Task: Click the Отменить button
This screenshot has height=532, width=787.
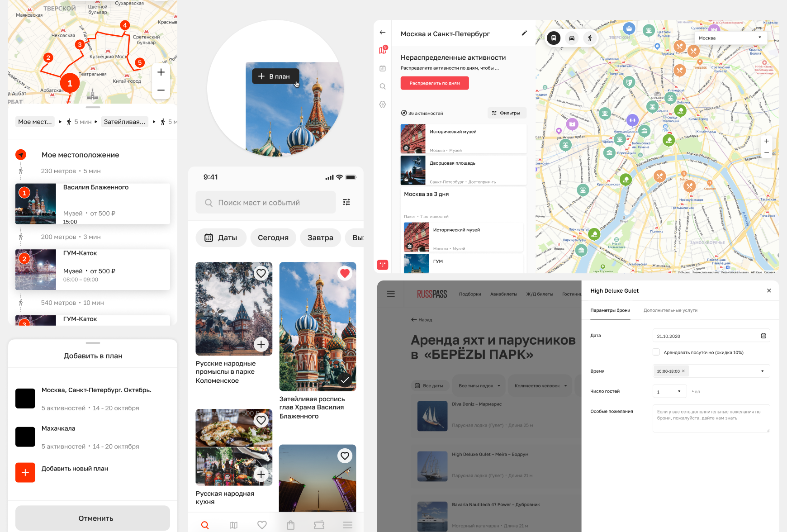Action: pos(93,518)
